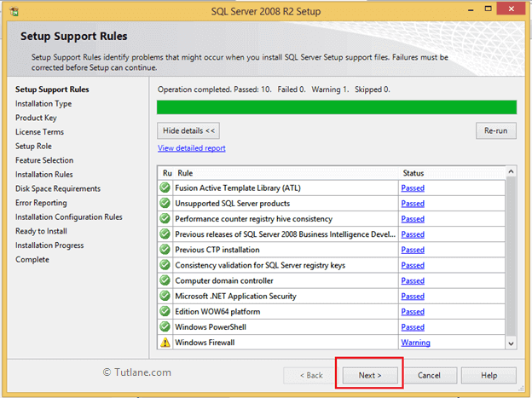Open Passed status for Unsupported SQL Server products
Viewport: 532px width, 398px height.
[413, 204]
